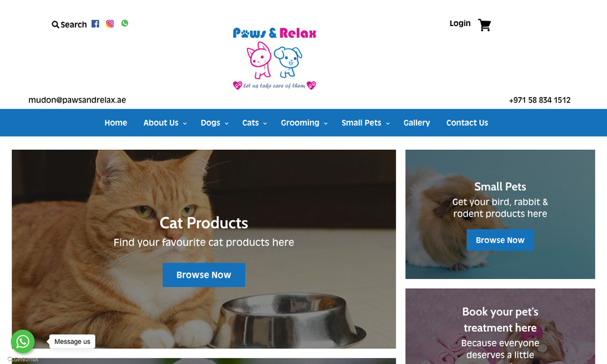Image resolution: width=607 pixels, height=364 pixels.
Task: Click the mudon@pawsandrelax.ae email address
Action: point(77,100)
